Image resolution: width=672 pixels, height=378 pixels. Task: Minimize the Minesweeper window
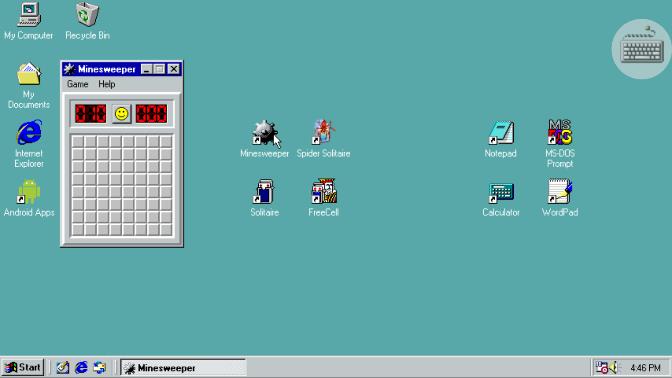(x=147, y=69)
